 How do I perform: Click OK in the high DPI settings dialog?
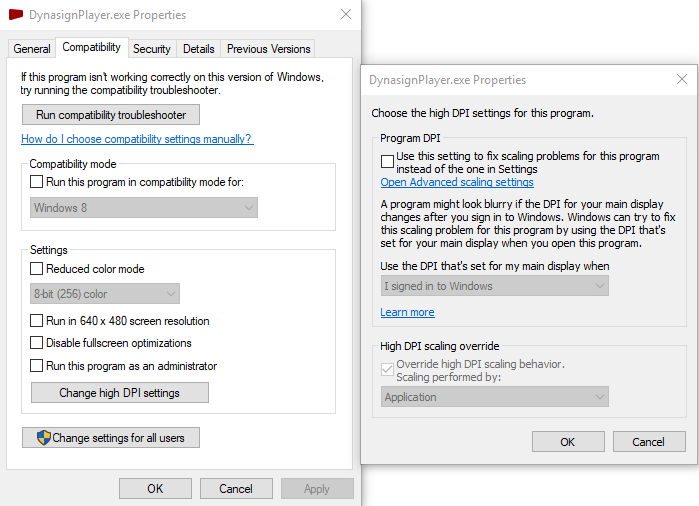(x=568, y=442)
